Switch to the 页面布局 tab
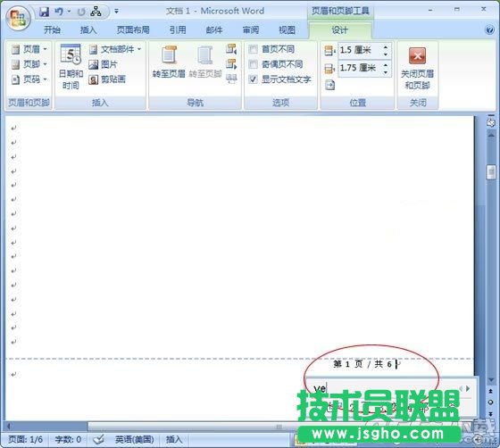The height and width of the screenshot is (448, 500). pos(133,30)
